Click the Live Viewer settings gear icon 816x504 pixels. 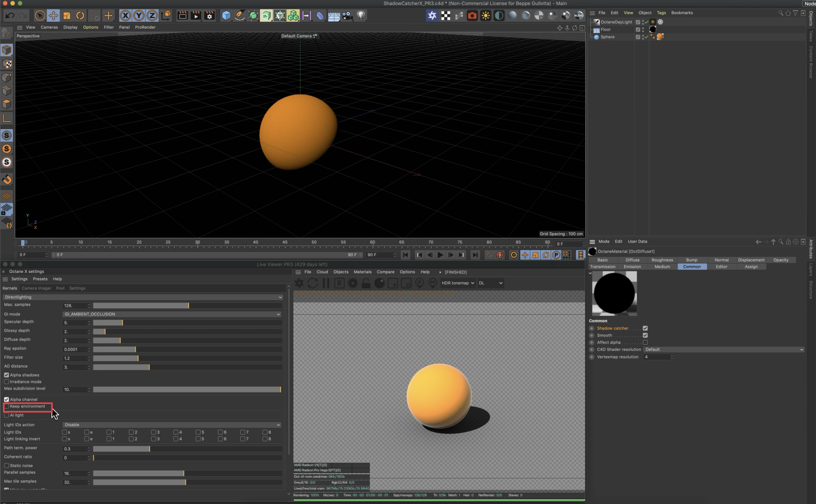click(352, 283)
